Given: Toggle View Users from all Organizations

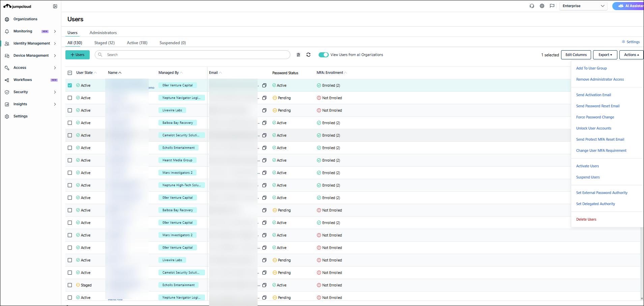Looking at the screenshot, I should (324, 55).
